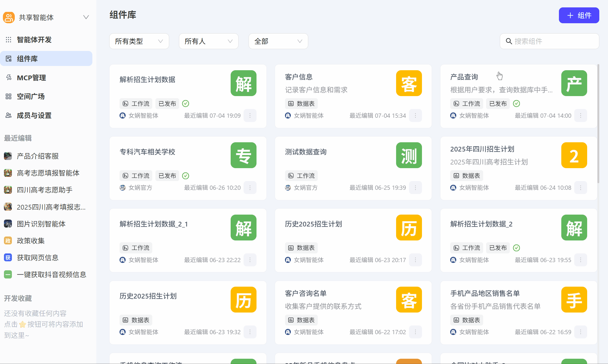This screenshot has height=364, width=608.
Task: Open recent item 高考志愿填报智能体
Action: coord(48,173)
